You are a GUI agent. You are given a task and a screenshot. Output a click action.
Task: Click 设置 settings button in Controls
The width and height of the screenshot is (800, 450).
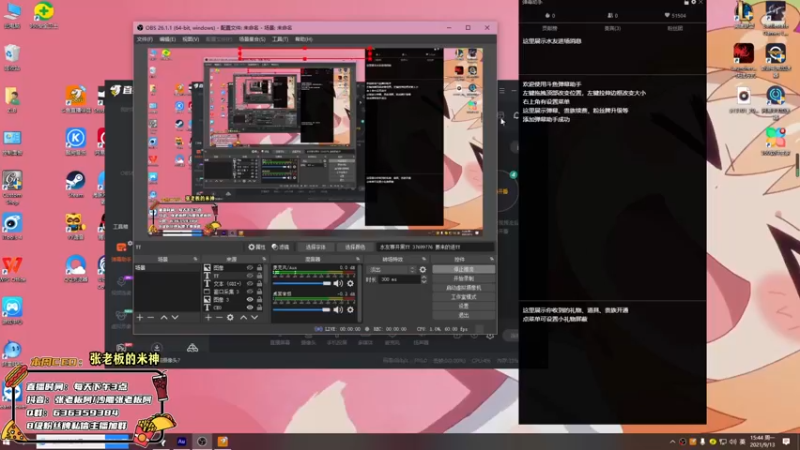pyautogui.click(x=463, y=306)
